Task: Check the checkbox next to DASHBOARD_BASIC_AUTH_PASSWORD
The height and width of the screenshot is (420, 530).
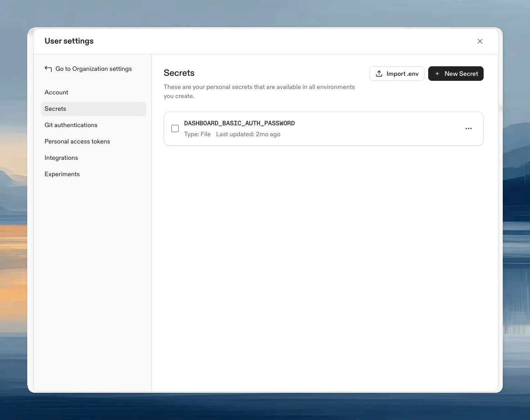Action: click(175, 128)
